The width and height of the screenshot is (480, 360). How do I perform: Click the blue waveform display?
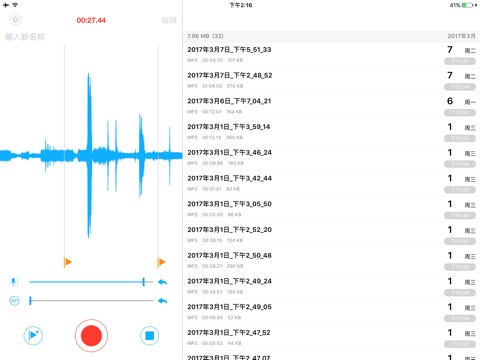91,155
